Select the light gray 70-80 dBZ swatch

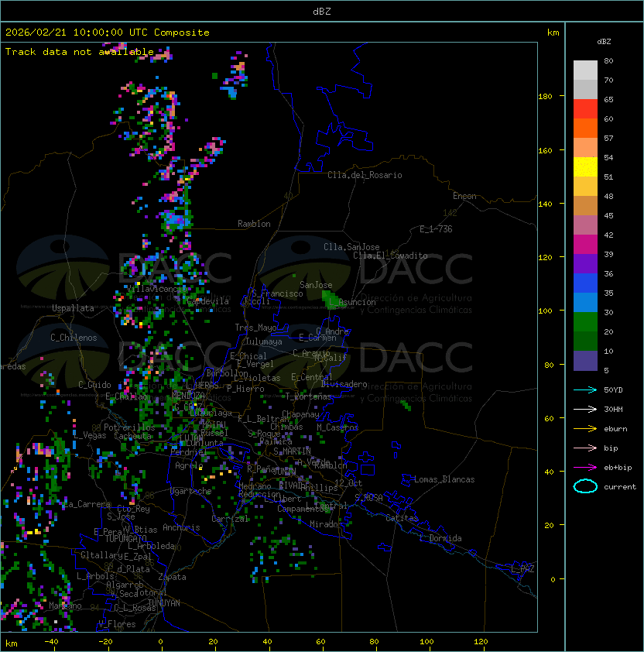click(585, 70)
